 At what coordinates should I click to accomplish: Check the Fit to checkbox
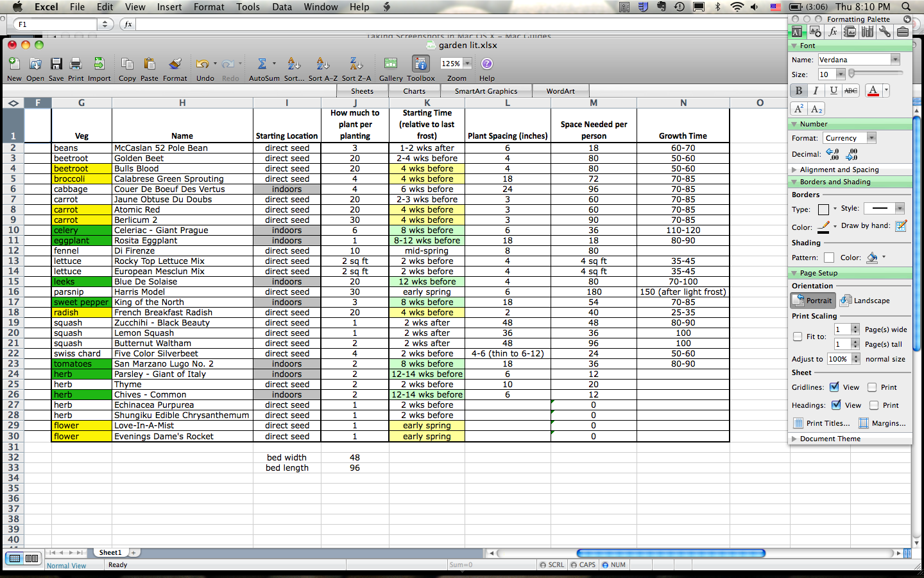798,337
